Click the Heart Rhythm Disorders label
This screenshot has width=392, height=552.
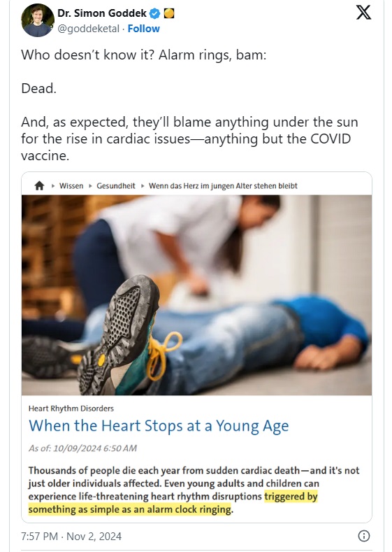71,409
